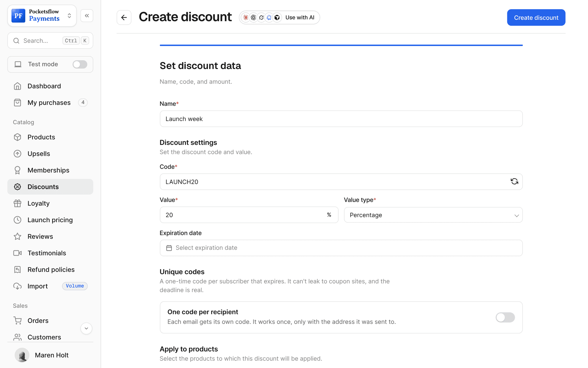The image size is (588, 368).
Task: Click the Products box icon
Action: pyautogui.click(x=18, y=137)
